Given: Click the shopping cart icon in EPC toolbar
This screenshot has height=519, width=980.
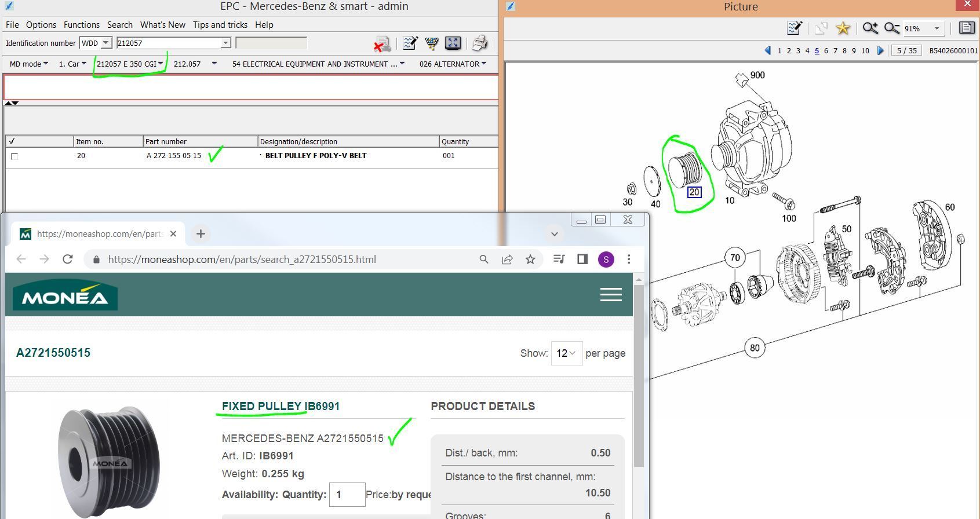Looking at the screenshot, I should 431,43.
